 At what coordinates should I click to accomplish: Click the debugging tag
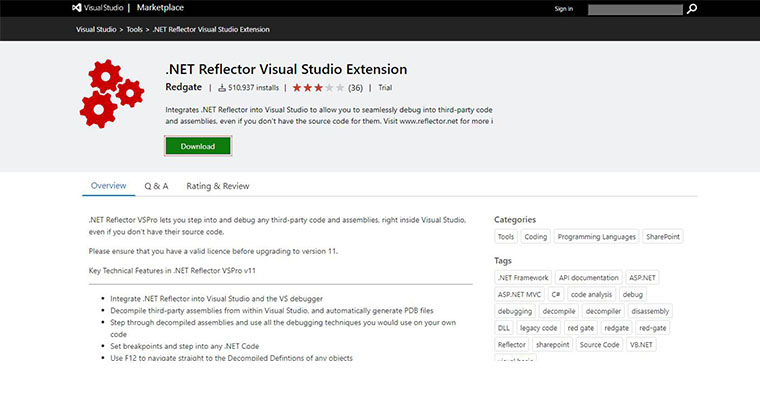tap(515, 311)
